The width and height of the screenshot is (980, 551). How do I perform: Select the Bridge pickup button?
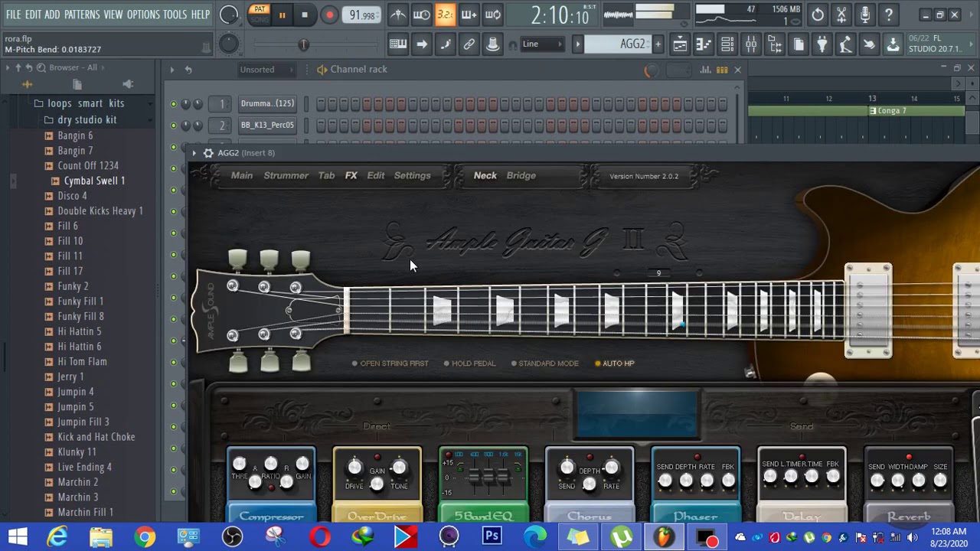pyautogui.click(x=521, y=175)
